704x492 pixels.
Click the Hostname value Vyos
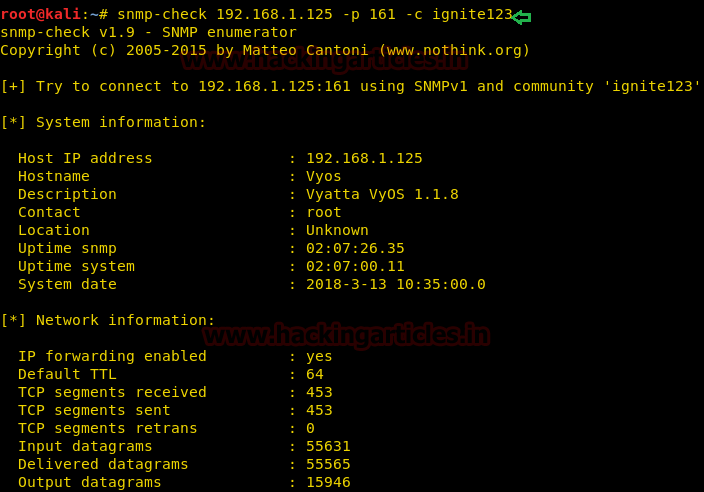tap(323, 176)
